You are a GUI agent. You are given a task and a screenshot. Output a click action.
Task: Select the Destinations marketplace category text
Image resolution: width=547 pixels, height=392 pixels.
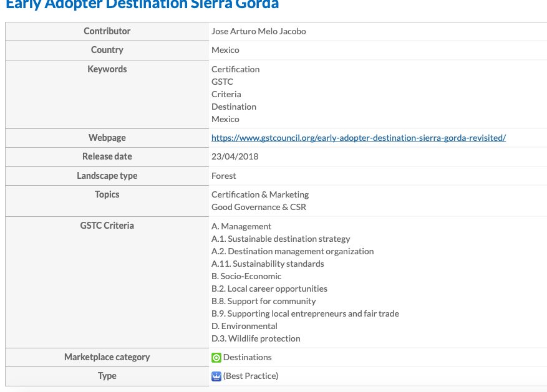248,358
